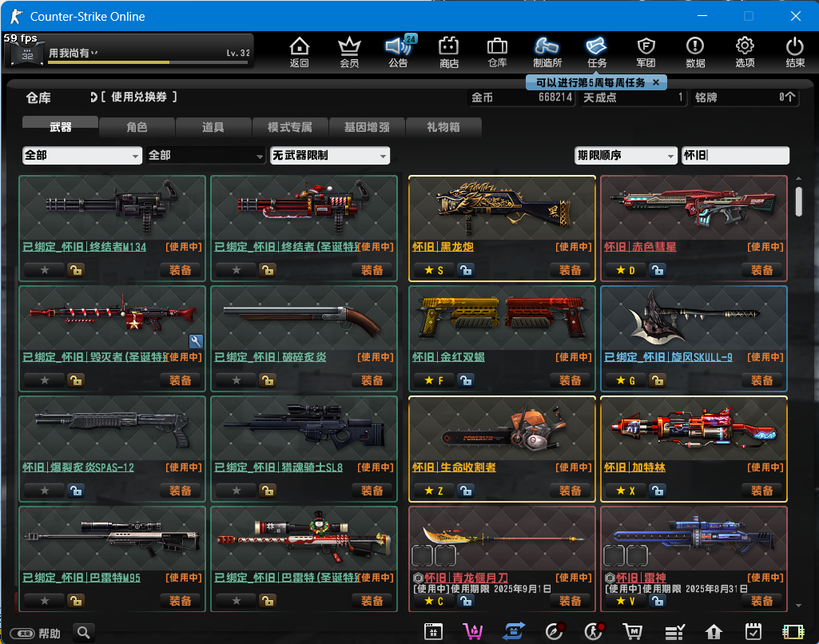The image size is (819, 644).
Task: Toggle the lock on 爆裂炙炎SPAS-12
Action: (76, 491)
